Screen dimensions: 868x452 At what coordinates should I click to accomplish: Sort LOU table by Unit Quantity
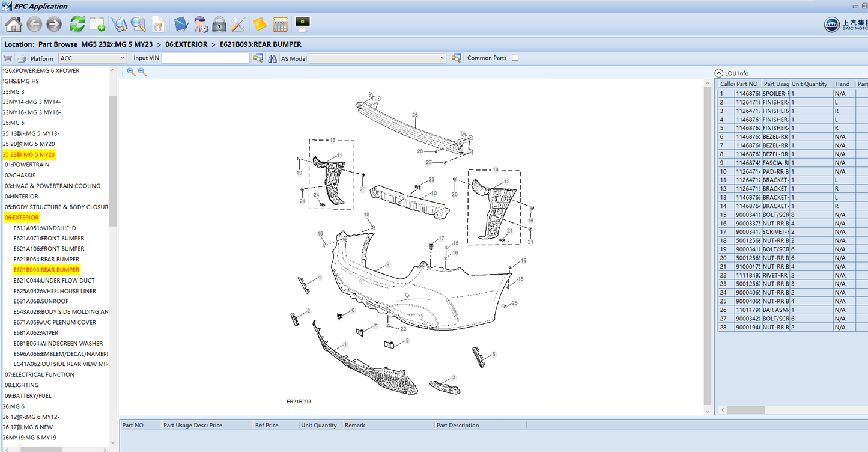click(x=812, y=84)
